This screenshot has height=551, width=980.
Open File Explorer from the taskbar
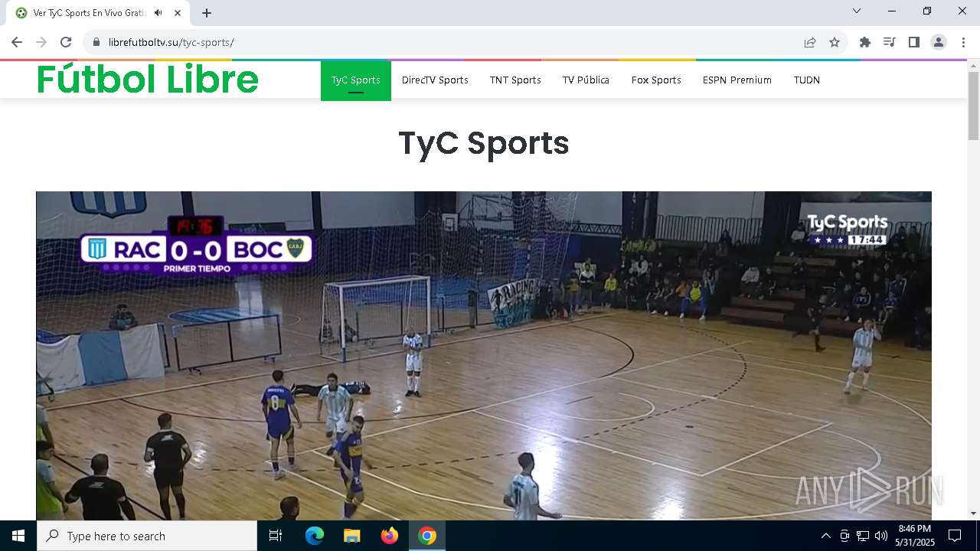coord(351,536)
